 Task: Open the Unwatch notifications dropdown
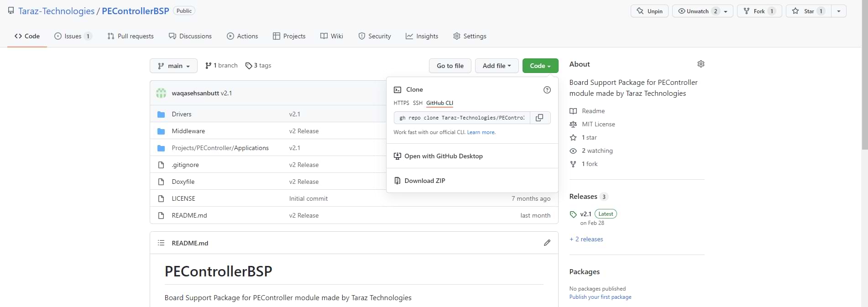coord(703,11)
